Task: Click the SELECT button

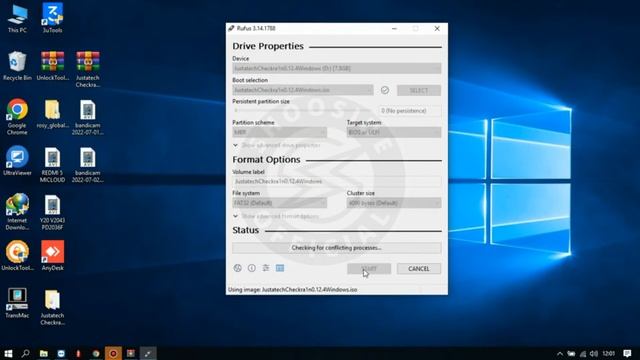Action: pos(419,90)
